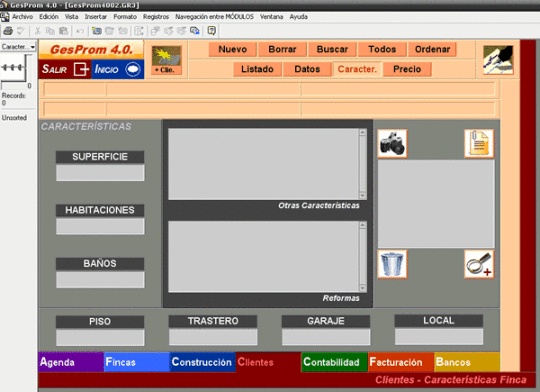Click the New Record toolbar icon
Image resolution: width=540 pixels, height=392 pixels.
97,31
